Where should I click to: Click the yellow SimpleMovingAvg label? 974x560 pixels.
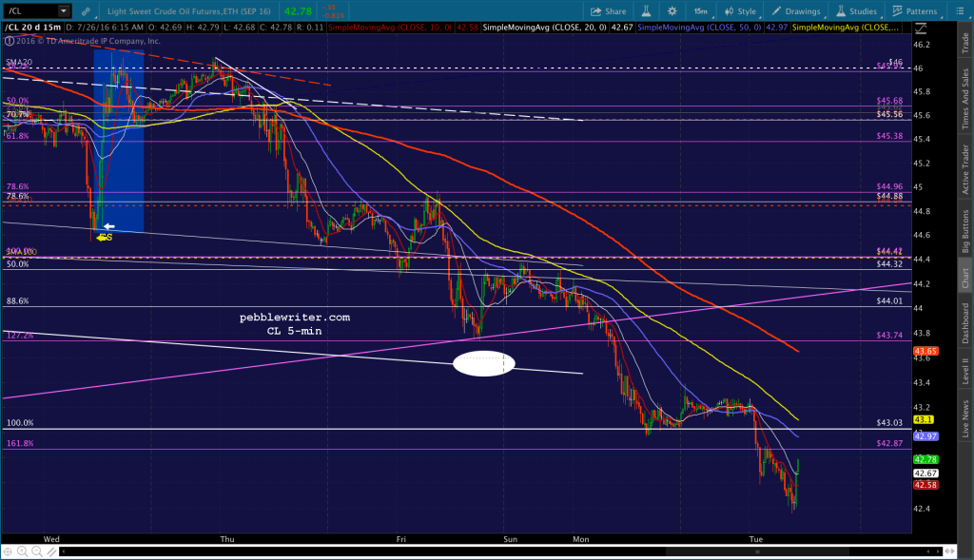coord(846,28)
